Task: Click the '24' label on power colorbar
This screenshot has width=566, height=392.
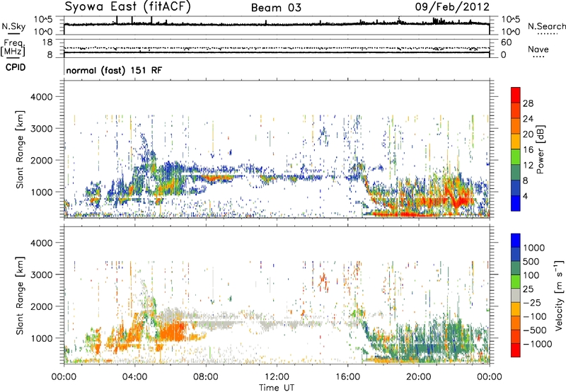Action: 528,119
